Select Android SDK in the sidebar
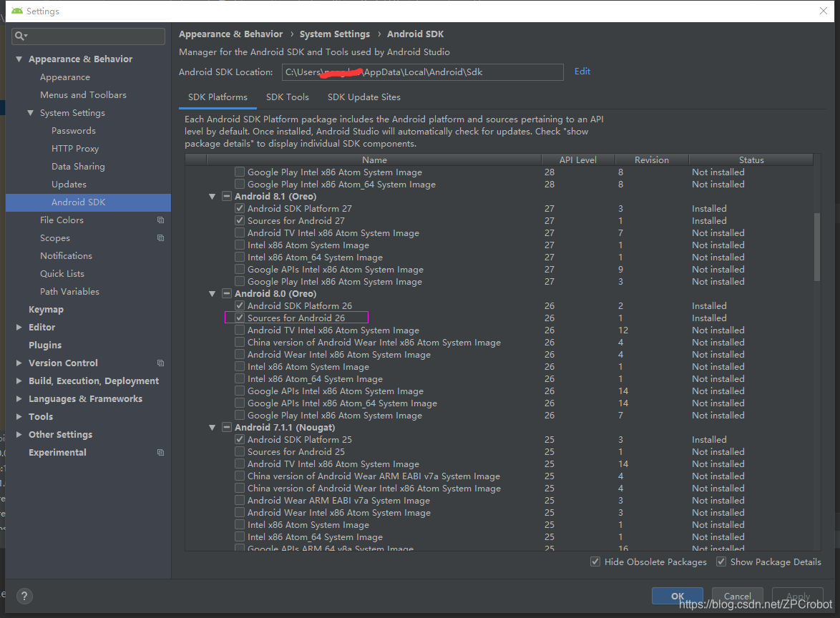This screenshot has width=840, height=618. pyautogui.click(x=89, y=202)
